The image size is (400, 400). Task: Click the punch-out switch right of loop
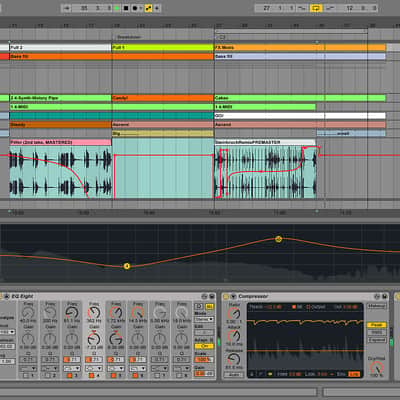pos(330,8)
